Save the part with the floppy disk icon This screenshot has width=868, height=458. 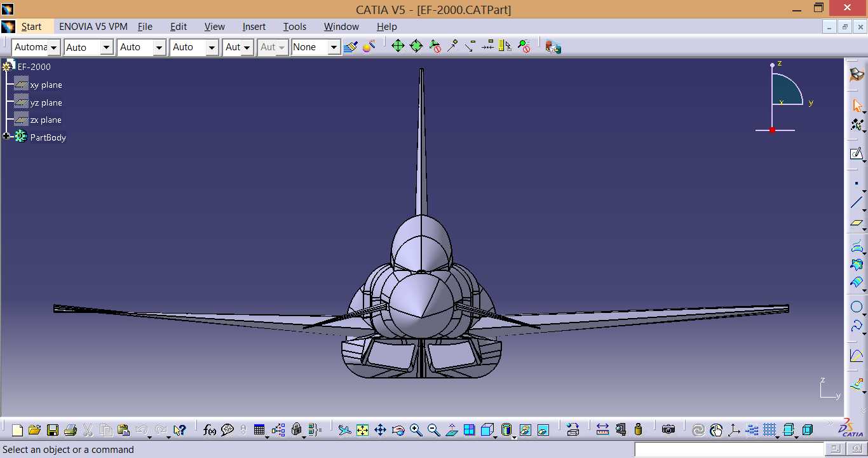pyautogui.click(x=53, y=431)
